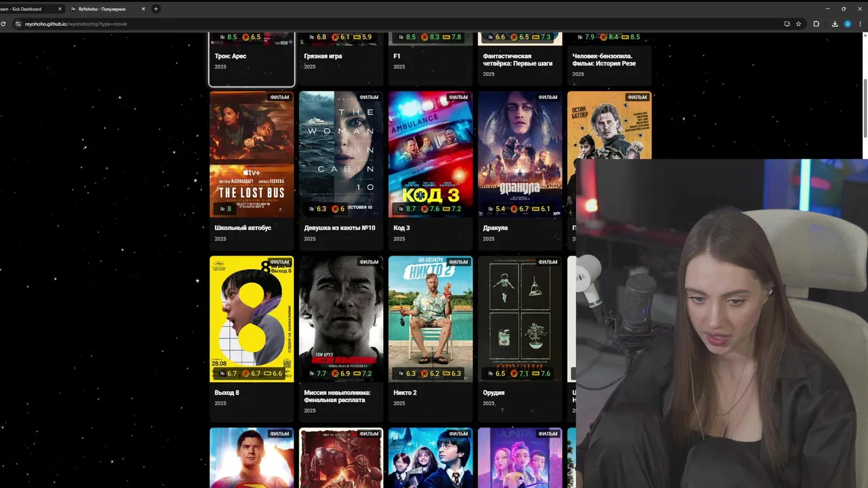Open the Никто 2 poster
Screen dimensions: 868x488
pyautogui.click(x=431, y=319)
